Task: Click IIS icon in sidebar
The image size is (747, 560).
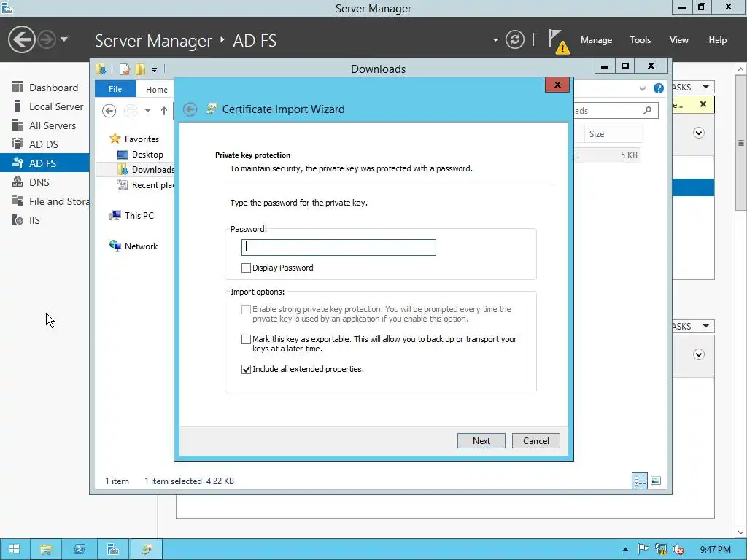Action: click(x=18, y=220)
